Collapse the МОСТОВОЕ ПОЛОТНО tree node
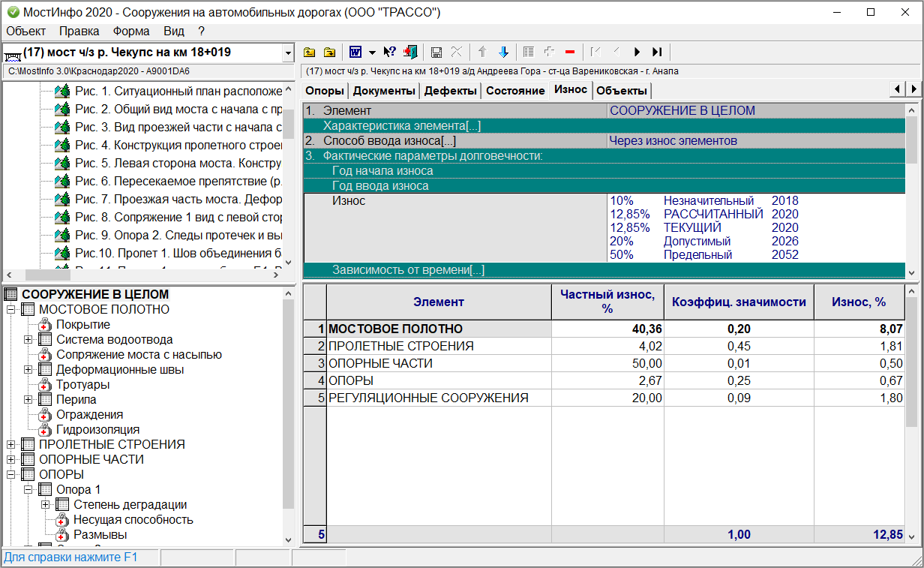This screenshot has width=924, height=568. [10, 310]
